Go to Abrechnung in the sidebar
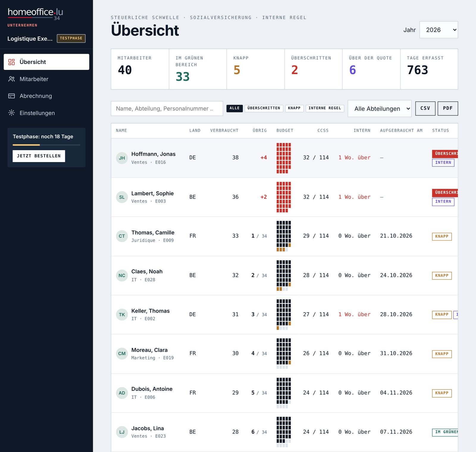This screenshot has height=452, width=476. point(46,96)
